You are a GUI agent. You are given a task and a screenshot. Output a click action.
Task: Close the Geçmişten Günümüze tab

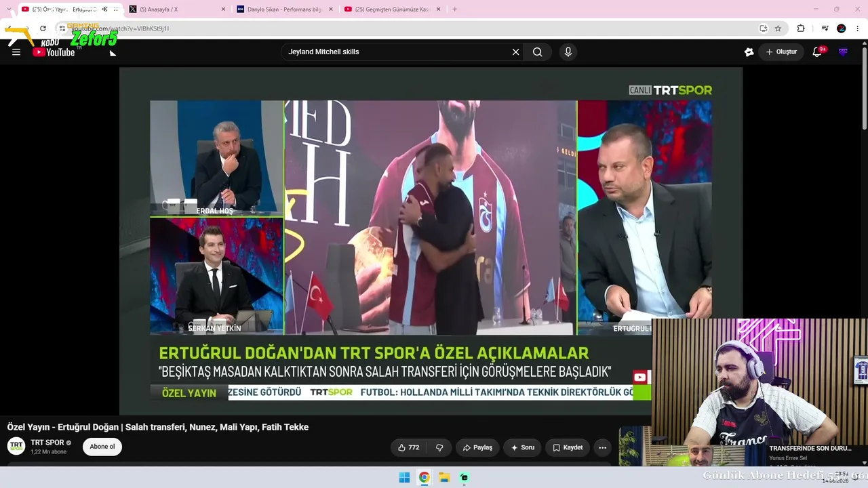[439, 9]
